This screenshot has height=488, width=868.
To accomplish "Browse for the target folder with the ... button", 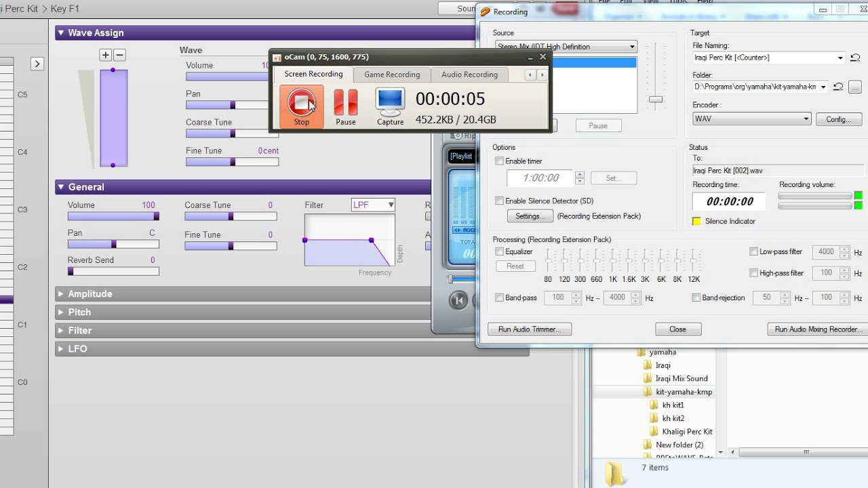I will click(854, 87).
